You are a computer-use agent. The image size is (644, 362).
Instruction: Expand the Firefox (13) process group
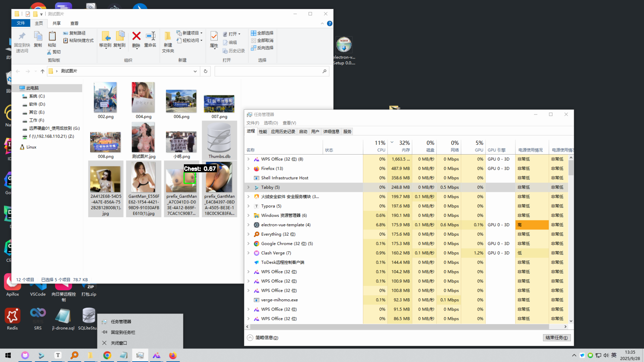(x=248, y=168)
